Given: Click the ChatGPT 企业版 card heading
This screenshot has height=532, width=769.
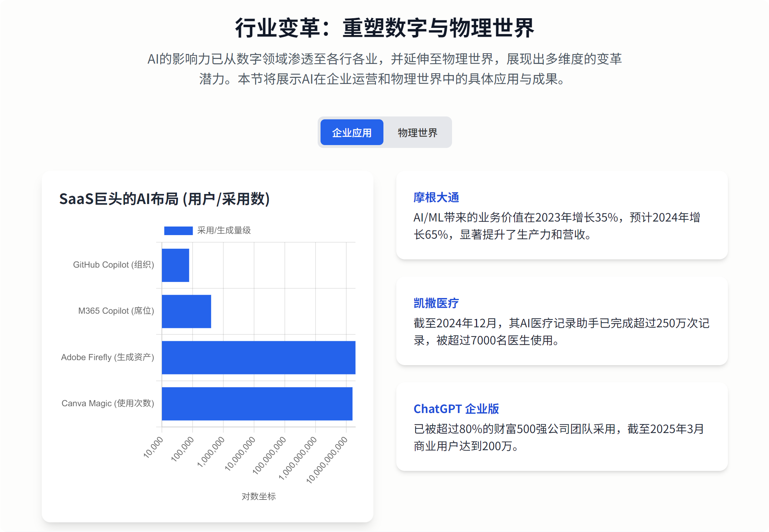Looking at the screenshot, I should (x=456, y=409).
